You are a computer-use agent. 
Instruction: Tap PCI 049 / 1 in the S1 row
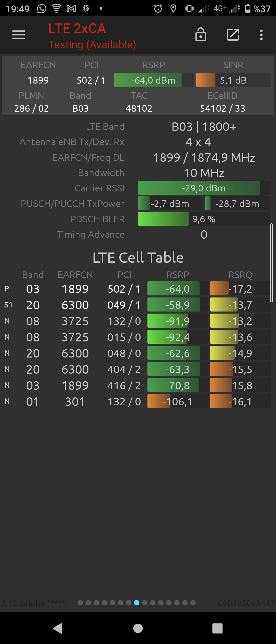pos(124,305)
